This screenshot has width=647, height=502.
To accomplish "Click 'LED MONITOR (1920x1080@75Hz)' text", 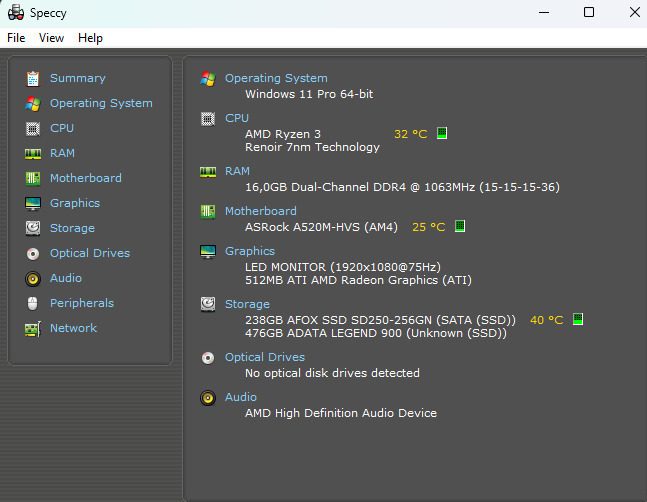I will 343,267.
